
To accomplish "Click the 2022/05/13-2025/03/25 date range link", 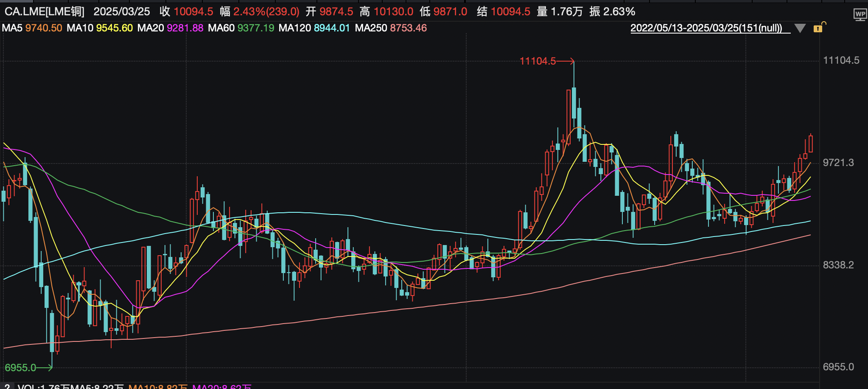I will [x=706, y=28].
